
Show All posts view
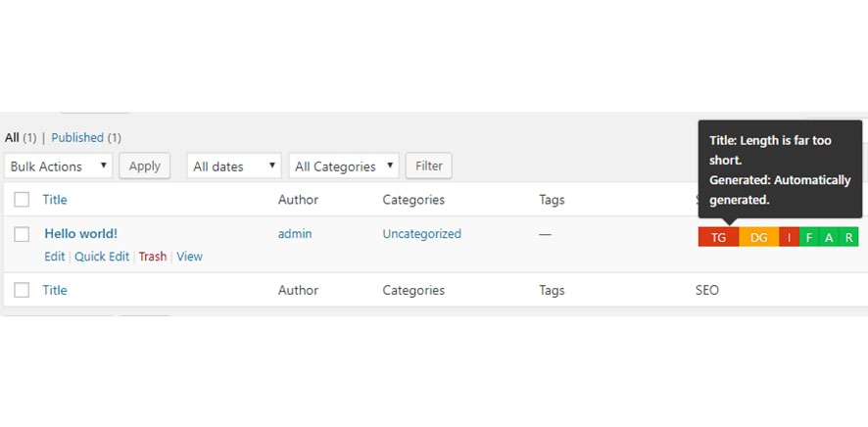[x=12, y=137]
